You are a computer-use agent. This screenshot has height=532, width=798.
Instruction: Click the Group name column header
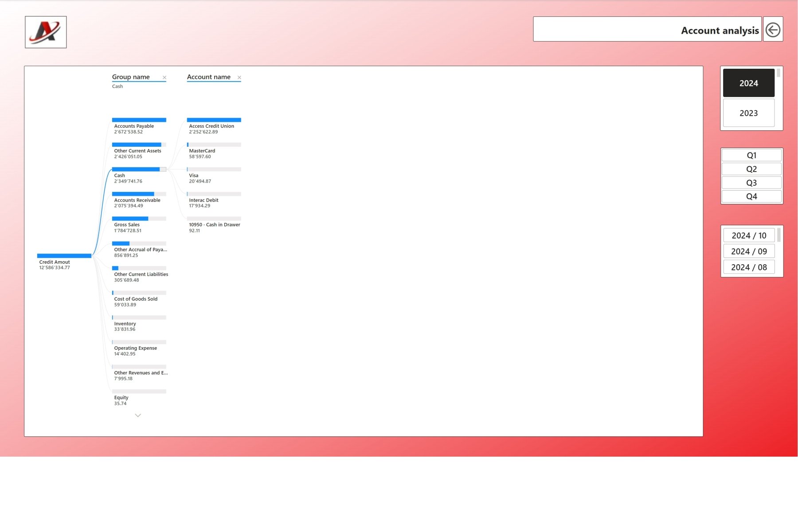coord(131,77)
